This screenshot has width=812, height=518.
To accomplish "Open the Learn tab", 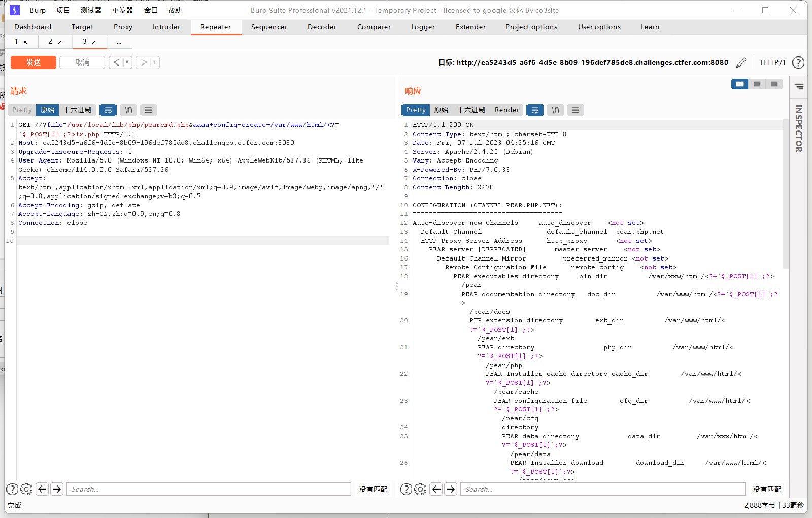I will pos(650,27).
